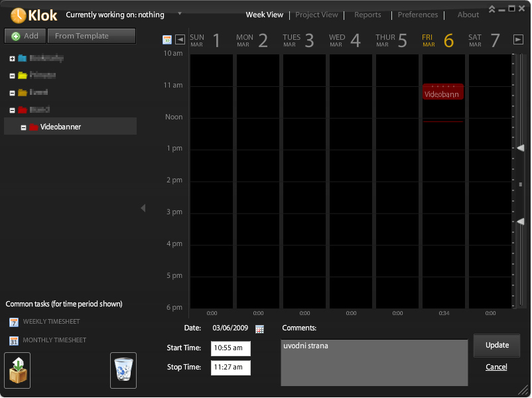Select the THUR MAR 5 day header

391,40
